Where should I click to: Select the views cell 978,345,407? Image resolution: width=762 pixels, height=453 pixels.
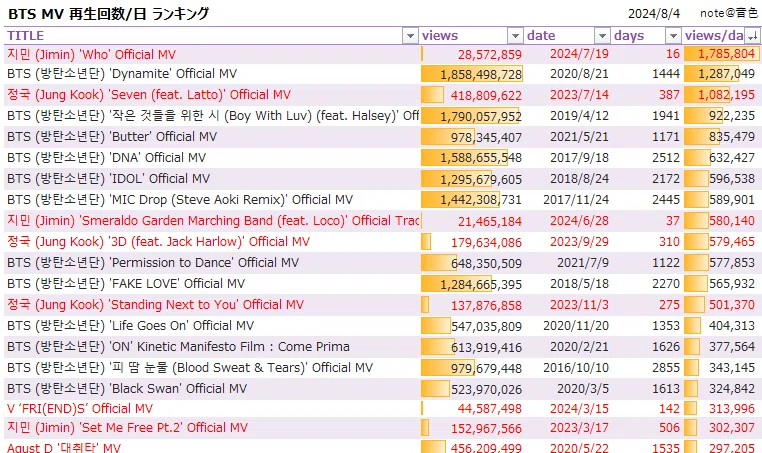pos(486,137)
